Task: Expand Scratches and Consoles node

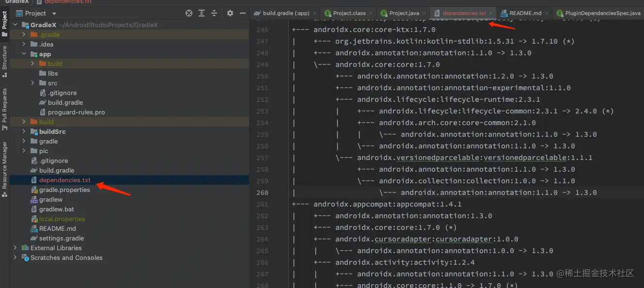Action: pyautogui.click(x=16, y=257)
